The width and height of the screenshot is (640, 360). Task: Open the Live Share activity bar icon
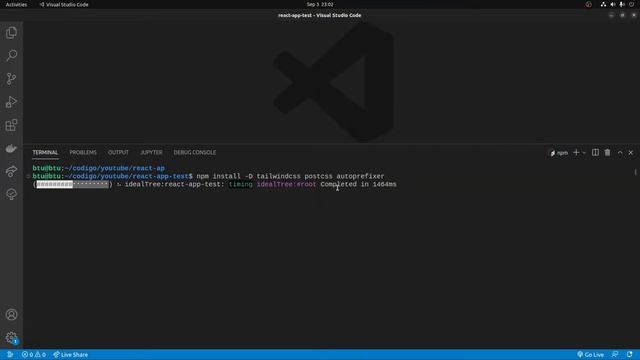point(11,171)
